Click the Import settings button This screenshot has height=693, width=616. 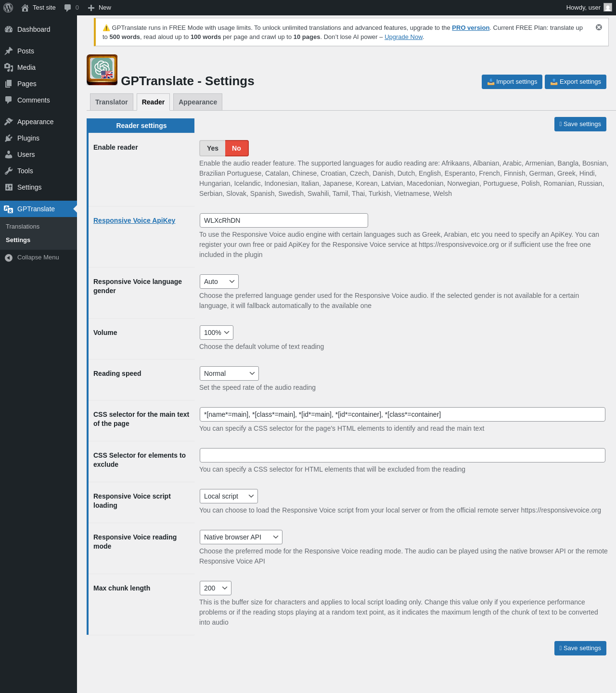point(512,82)
